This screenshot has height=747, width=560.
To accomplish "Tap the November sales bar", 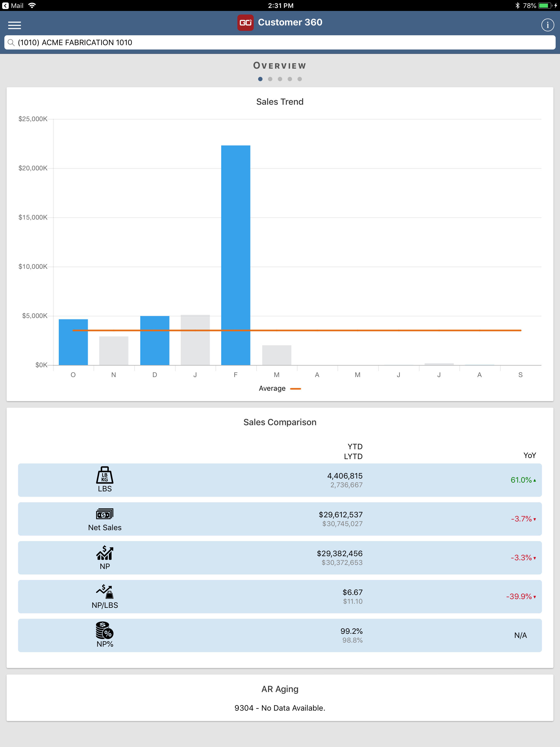I will point(114,351).
